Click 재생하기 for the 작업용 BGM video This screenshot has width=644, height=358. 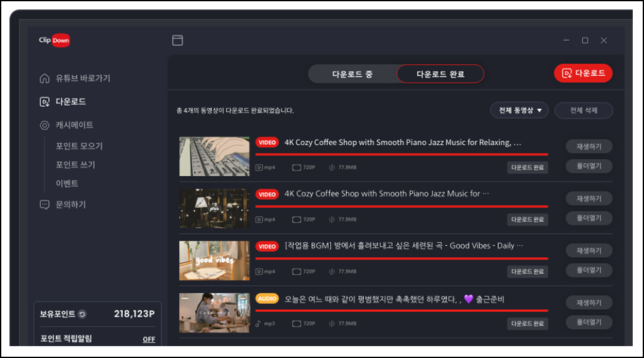click(589, 250)
